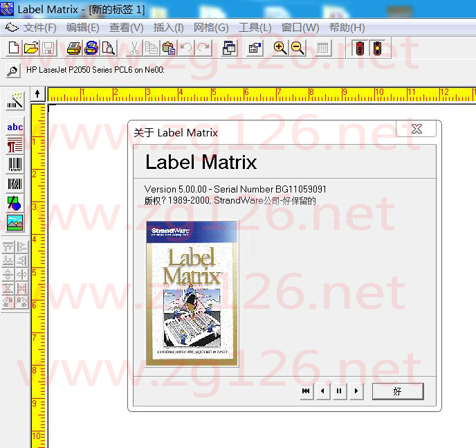Open the 窗口(W) menu
476x448 pixels.
coord(300,28)
